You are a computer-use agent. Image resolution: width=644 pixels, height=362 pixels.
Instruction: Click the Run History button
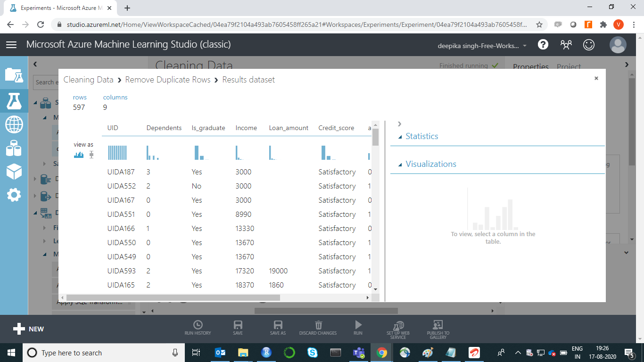point(198,328)
